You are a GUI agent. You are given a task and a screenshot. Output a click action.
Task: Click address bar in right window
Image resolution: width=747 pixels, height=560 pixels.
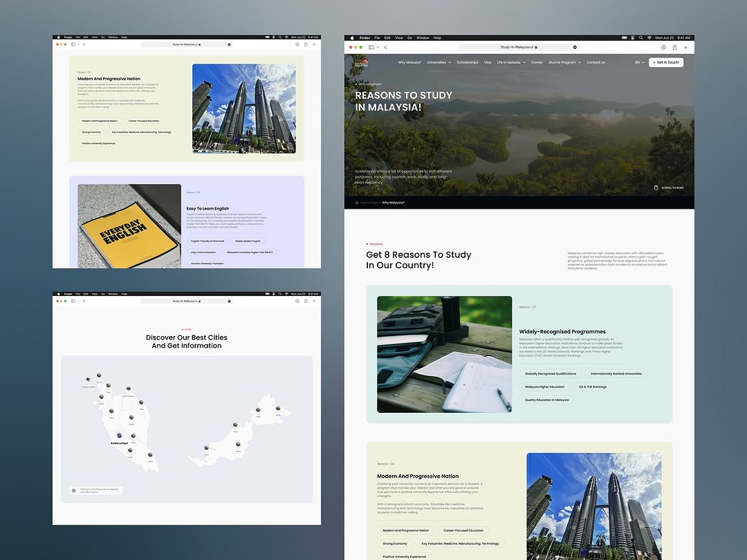tap(518, 47)
